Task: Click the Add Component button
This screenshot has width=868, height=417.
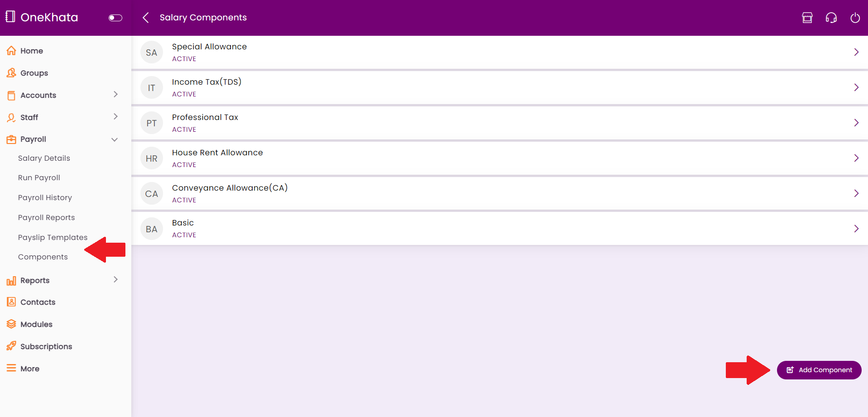Action: tap(819, 370)
